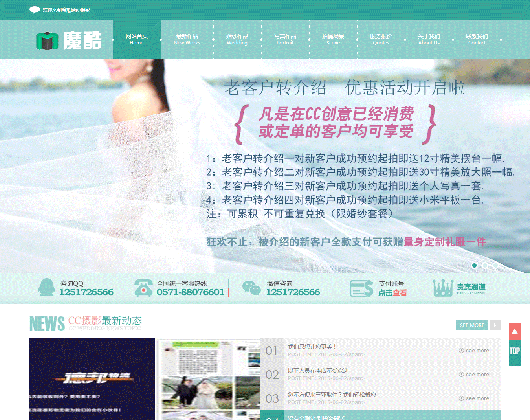Click the payment card icon

(361, 288)
